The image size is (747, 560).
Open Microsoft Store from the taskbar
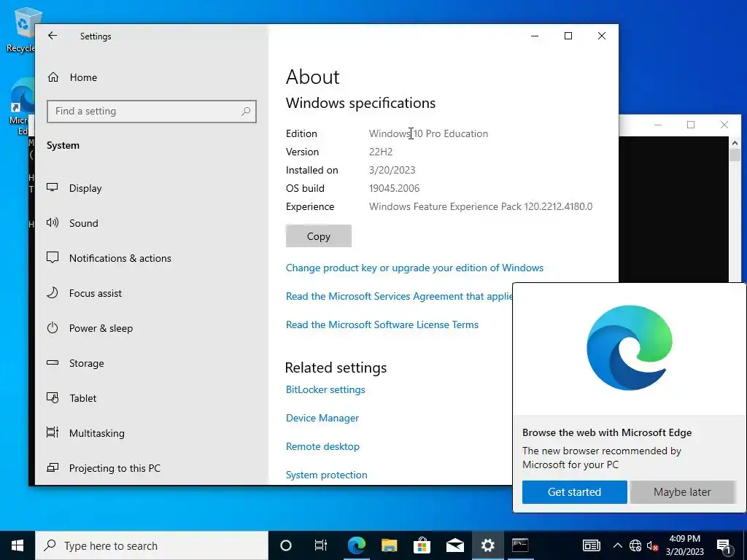[422, 545]
